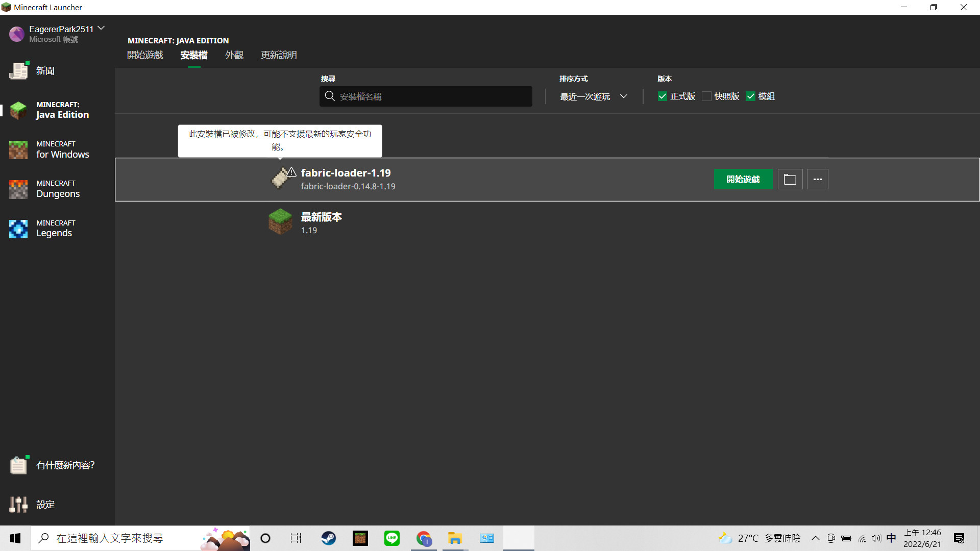This screenshot has width=980, height=551.
Task: Select the 最新版本 1.19 installation
Action: pos(547,222)
